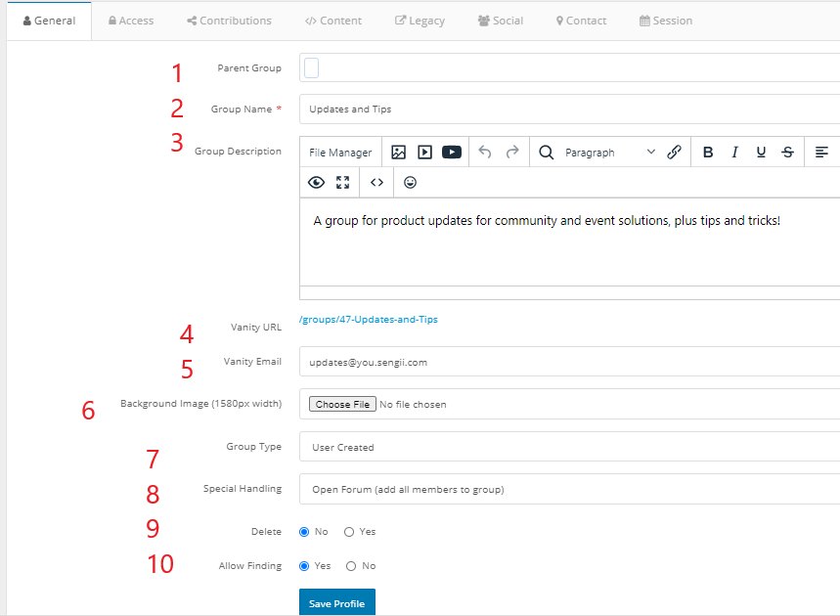Toggle italic formatting
Image resolution: width=840 pixels, height=616 pixels.
pos(734,153)
